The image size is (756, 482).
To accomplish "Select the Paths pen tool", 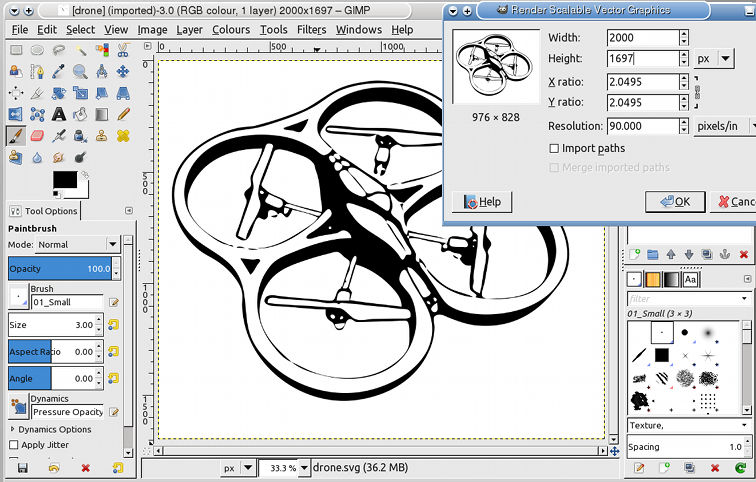I will tap(37, 71).
